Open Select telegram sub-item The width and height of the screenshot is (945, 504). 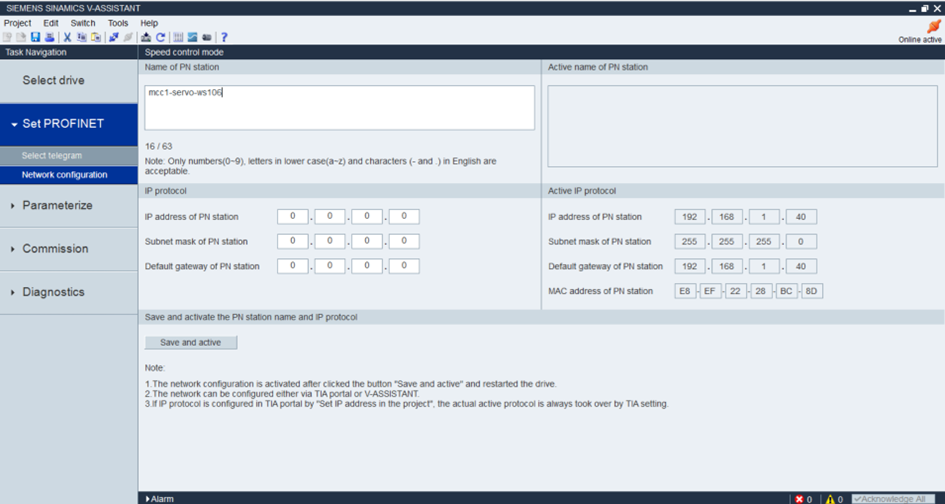coord(69,156)
